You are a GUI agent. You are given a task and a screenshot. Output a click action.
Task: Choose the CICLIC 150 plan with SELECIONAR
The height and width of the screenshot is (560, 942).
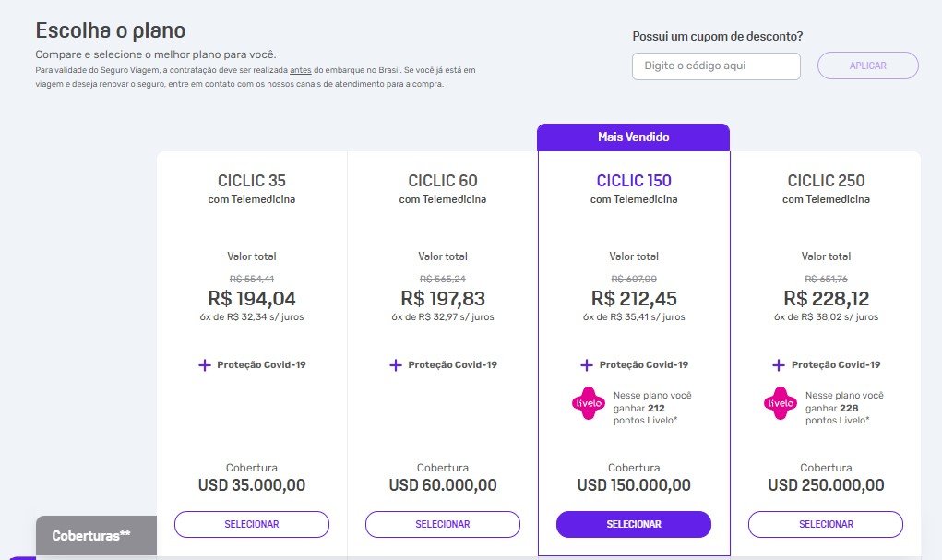tap(634, 525)
